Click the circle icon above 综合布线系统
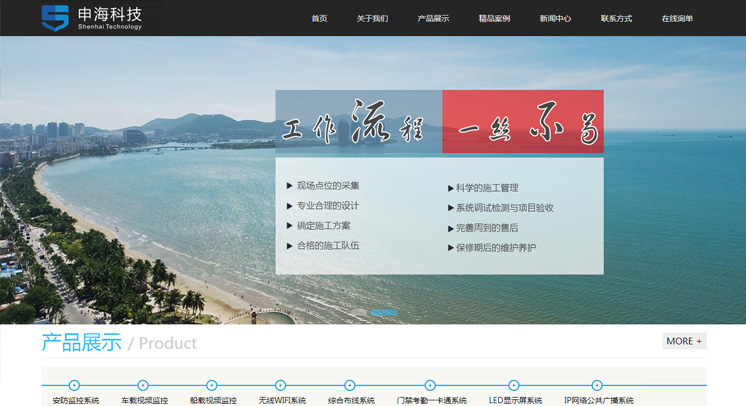Viewport: 746px width, 406px height. (350, 385)
